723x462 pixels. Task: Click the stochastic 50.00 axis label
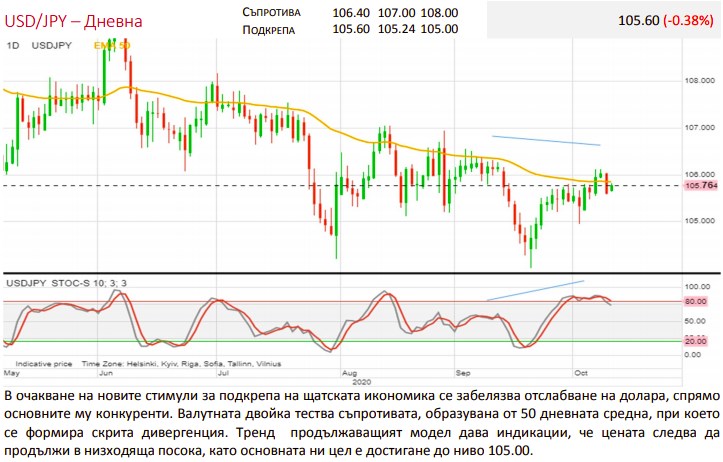(695, 321)
